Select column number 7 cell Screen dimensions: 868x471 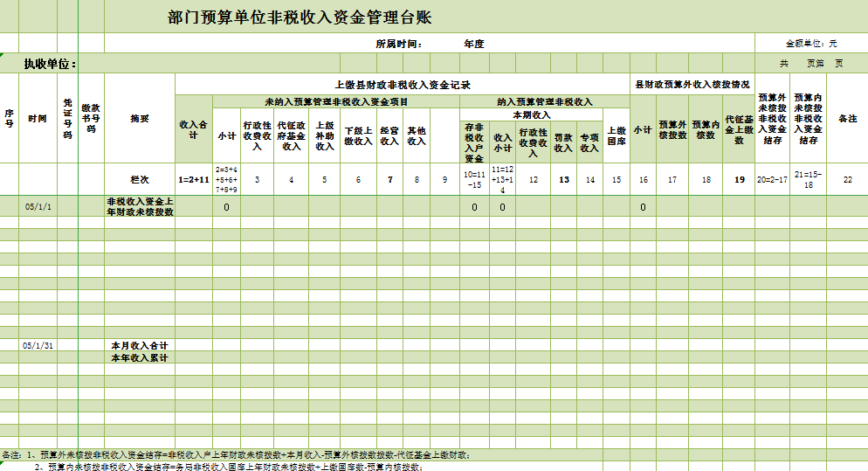point(389,179)
